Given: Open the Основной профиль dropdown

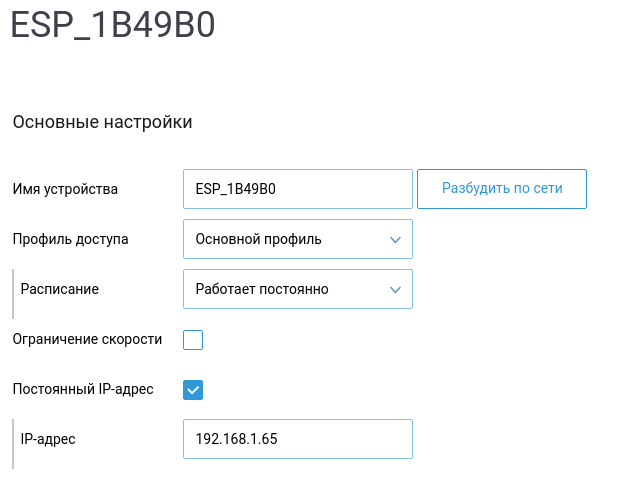Looking at the screenshot, I should tap(298, 239).
